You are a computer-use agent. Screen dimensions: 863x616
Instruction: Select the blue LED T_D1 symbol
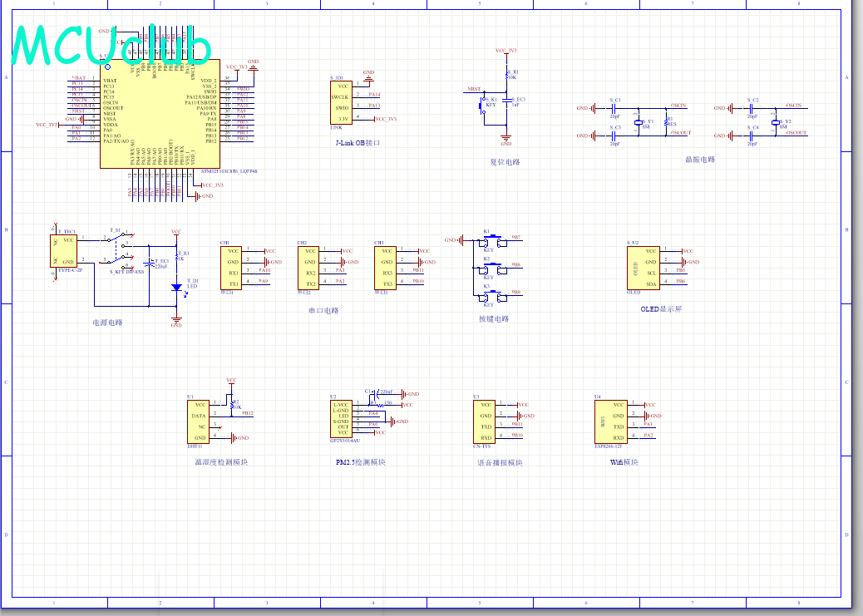pyautogui.click(x=176, y=288)
